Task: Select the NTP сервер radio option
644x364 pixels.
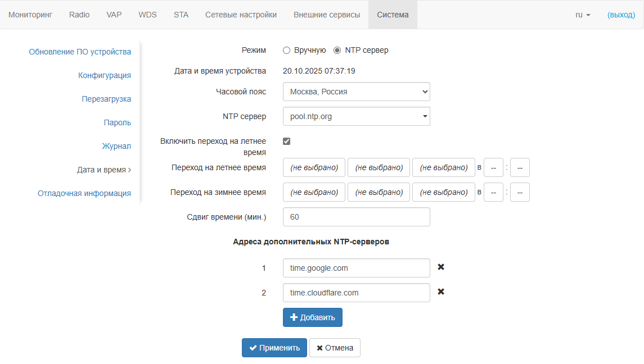Action: click(337, 50)
